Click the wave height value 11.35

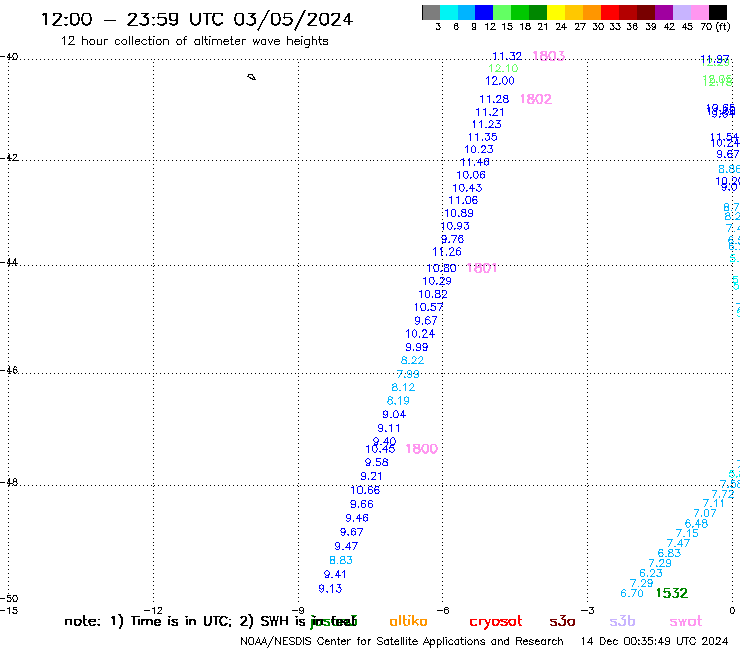pos(482,137)
